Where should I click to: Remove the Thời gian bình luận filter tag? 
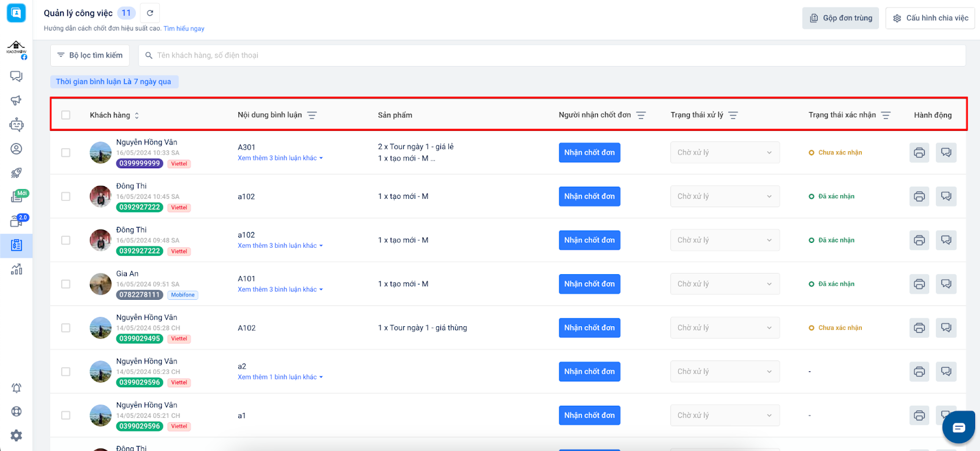click(x=114, y=81)
